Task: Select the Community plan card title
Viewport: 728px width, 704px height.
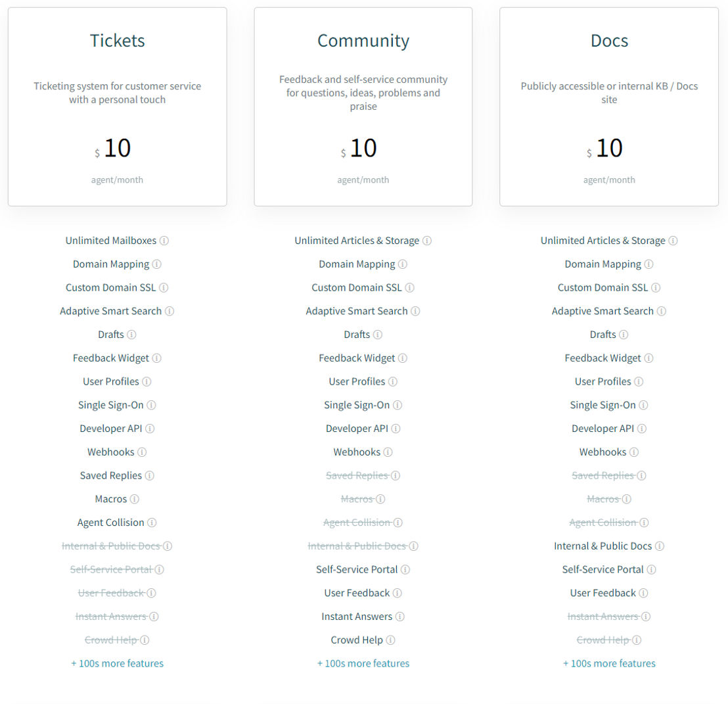Action: click(363, 41)
